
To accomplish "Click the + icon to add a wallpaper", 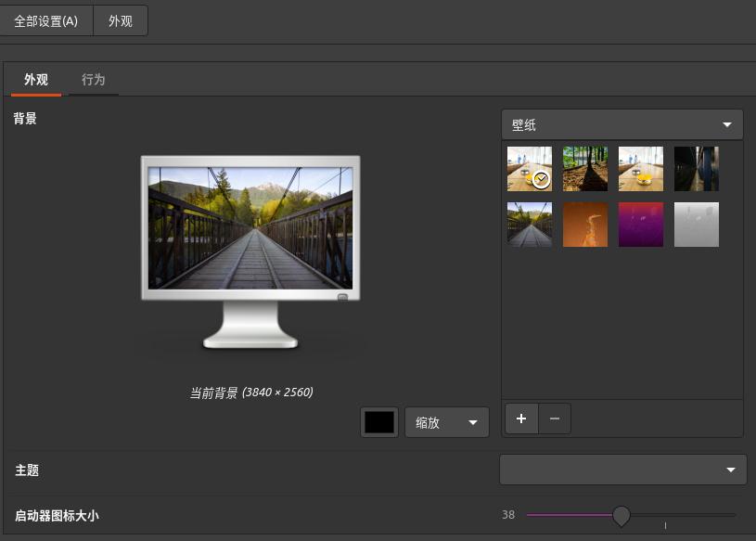I will click(521, 419).
